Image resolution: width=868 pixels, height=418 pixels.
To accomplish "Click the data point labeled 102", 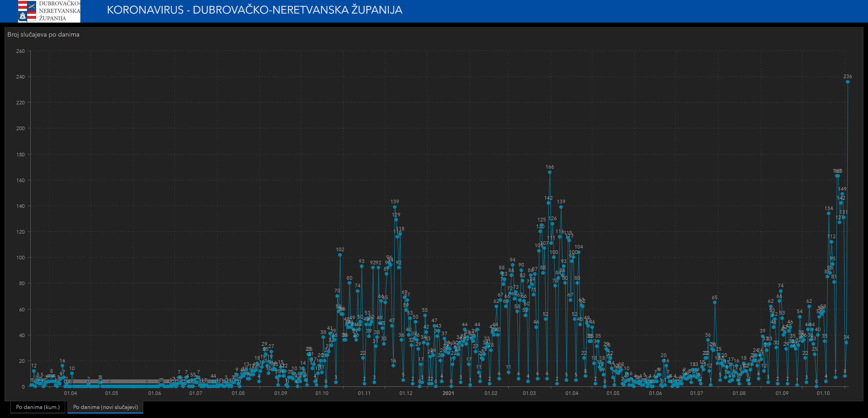I will (340, 255).
